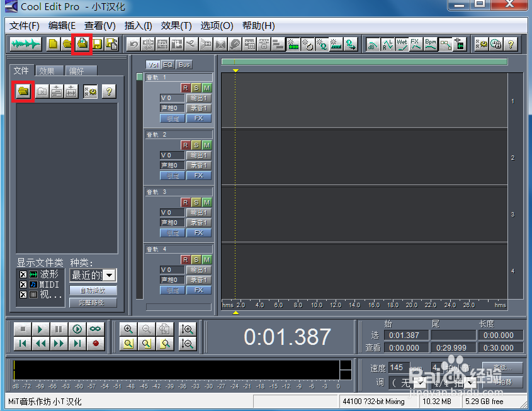
Task: Mute track 1 with M button
Action: (207, 88)
